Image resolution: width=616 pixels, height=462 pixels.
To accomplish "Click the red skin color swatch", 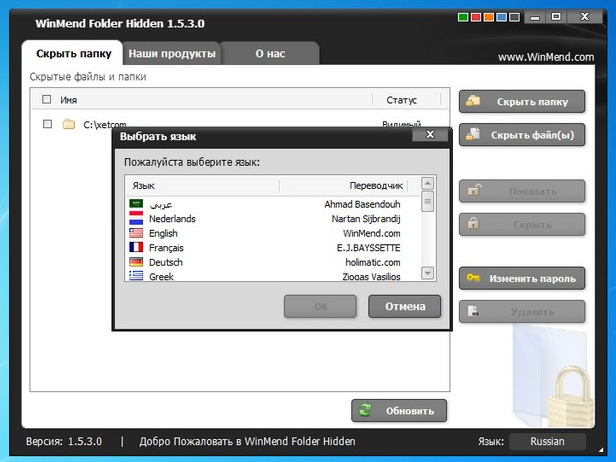I will click(476, 17).
